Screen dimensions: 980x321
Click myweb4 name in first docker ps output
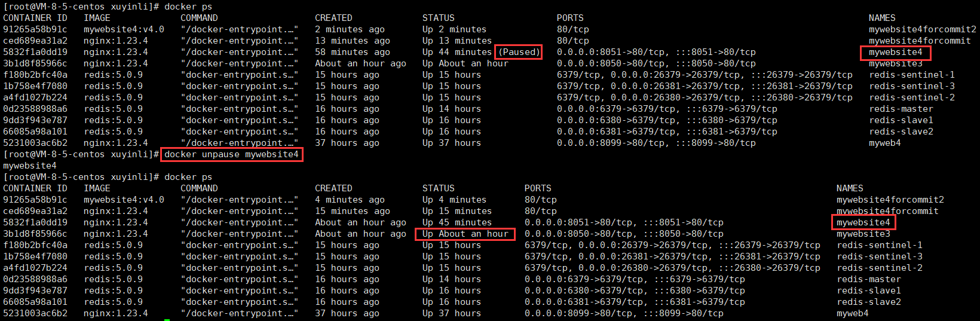(885, 143)
